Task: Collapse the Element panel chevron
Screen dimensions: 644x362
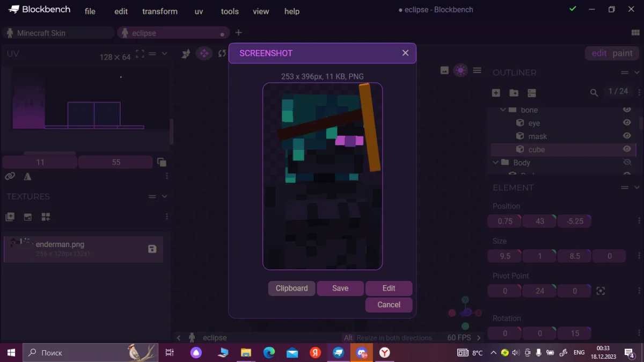Action: [637, 187]
